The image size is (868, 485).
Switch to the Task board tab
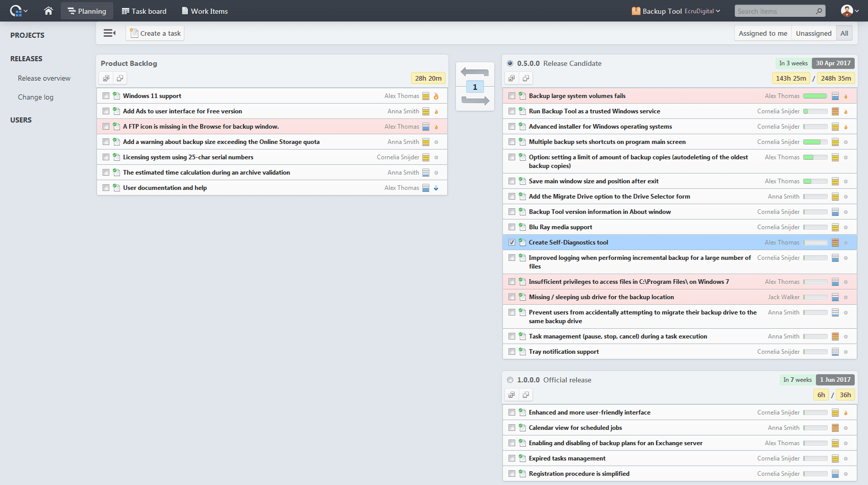144,11
